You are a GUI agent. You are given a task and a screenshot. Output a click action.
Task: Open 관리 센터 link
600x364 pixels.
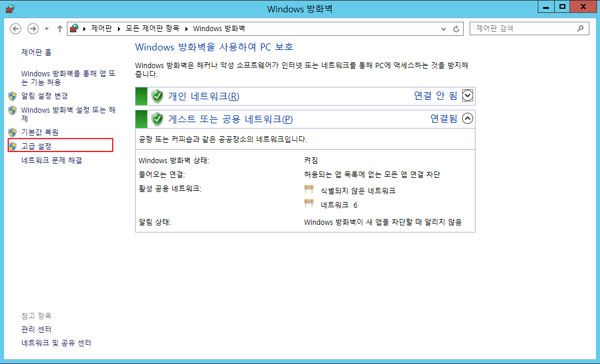36,329
